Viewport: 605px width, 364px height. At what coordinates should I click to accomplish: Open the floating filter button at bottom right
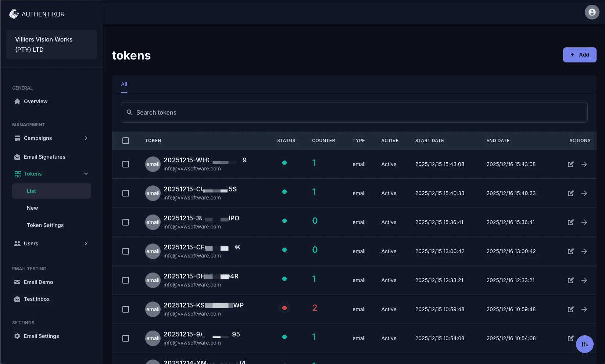click(x=585, y=344)
